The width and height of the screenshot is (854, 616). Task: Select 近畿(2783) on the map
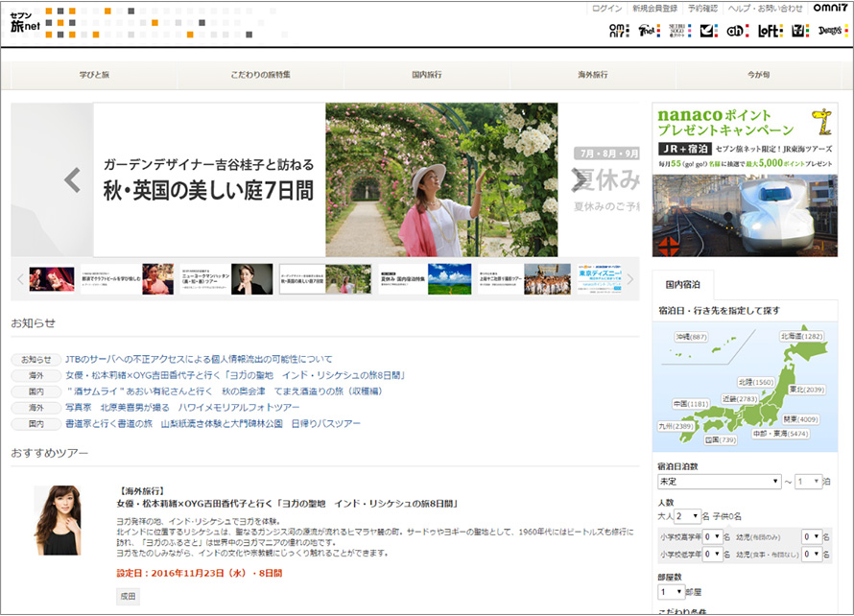(x=740, y=399)
